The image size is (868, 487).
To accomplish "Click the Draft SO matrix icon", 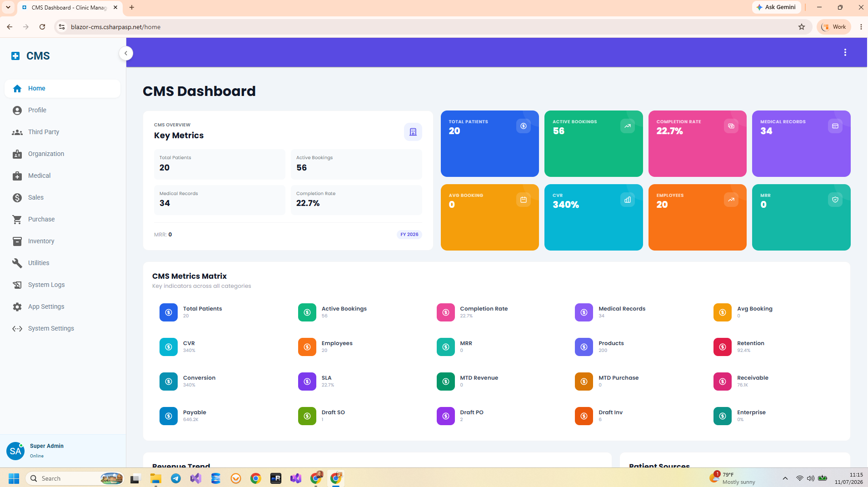I will point(307,416).
